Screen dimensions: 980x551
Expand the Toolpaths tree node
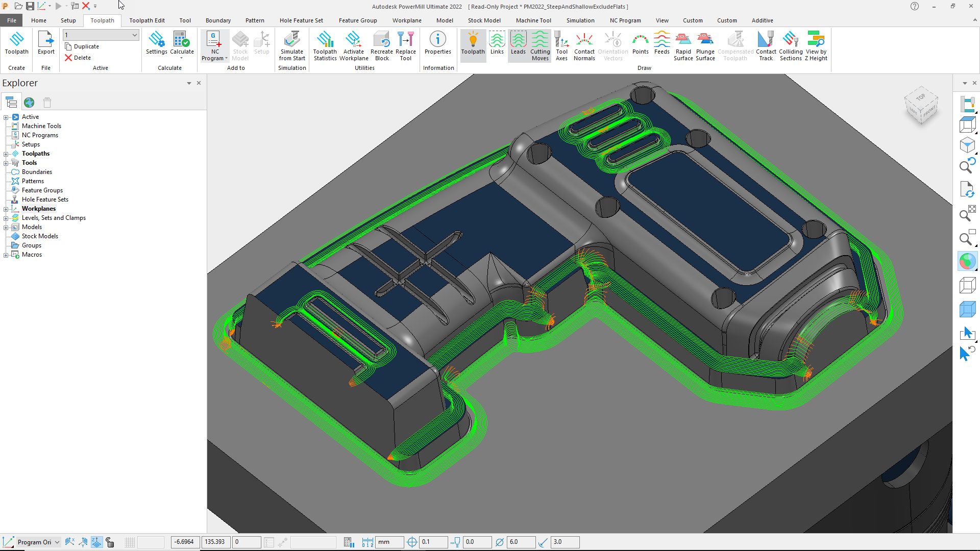[x=6, y=154]
